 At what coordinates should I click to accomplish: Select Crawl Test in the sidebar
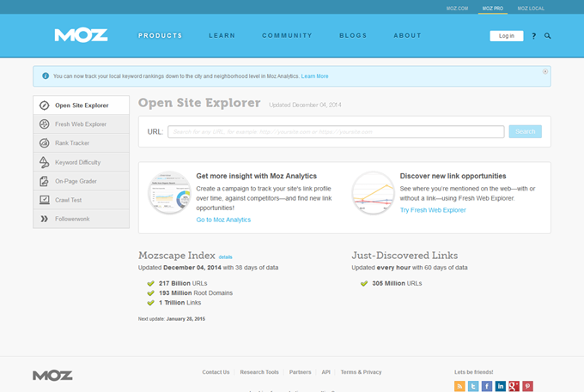(x=82, y=200)
